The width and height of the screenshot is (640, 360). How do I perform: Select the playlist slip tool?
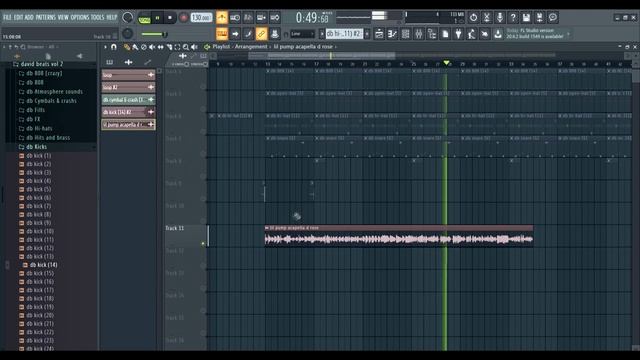[x=160, y=47]
